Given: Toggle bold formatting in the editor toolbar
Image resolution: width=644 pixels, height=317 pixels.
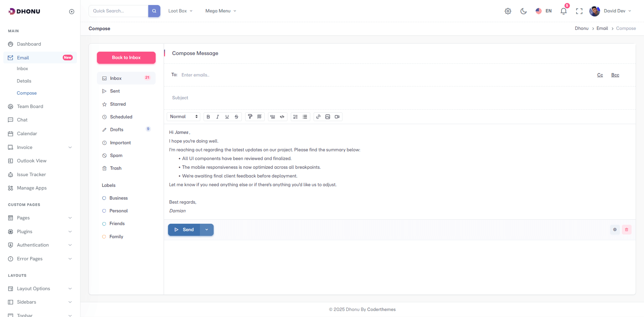Looking at the screenshot, I should pyautogui.click(x=208, y=117).
